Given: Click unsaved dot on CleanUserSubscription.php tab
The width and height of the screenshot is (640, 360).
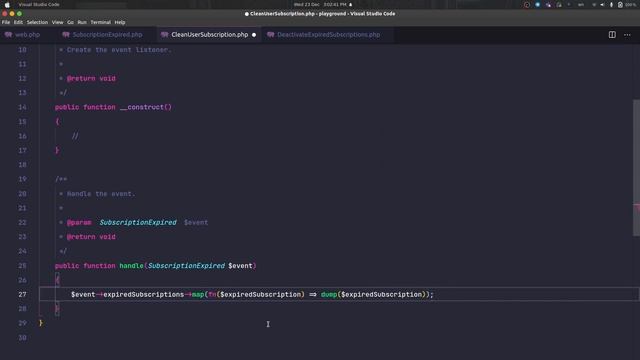Looking at the screenshot, I should pyautogui.click(x=254, y=35).
